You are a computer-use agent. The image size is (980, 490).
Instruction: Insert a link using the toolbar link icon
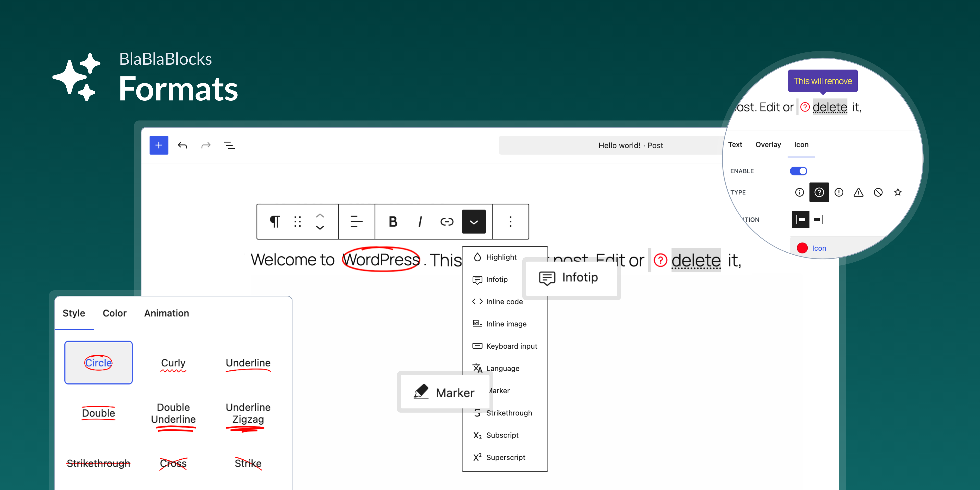[x=447, y=221]
